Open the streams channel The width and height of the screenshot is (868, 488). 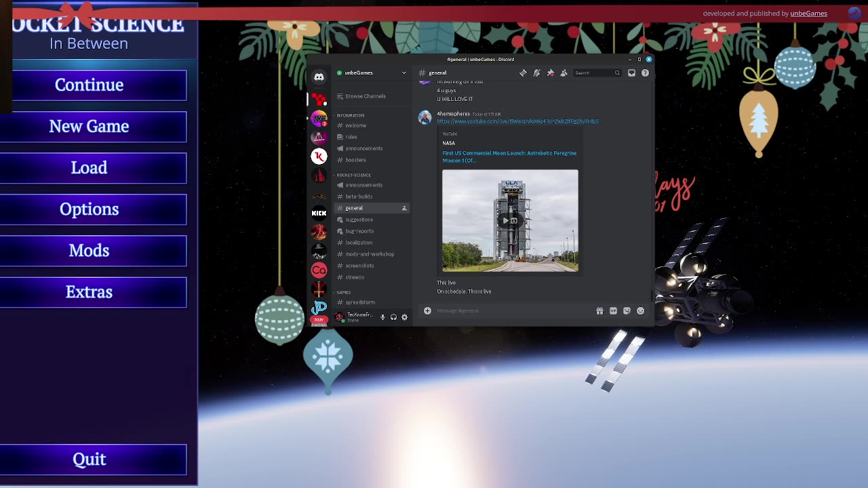(372, 277)
